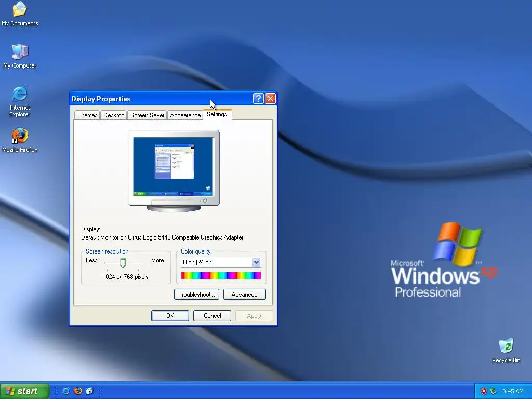Click the greyed-out Apply button
The height and width of the screenshot is (399, 532).
[x=254, y=315]
